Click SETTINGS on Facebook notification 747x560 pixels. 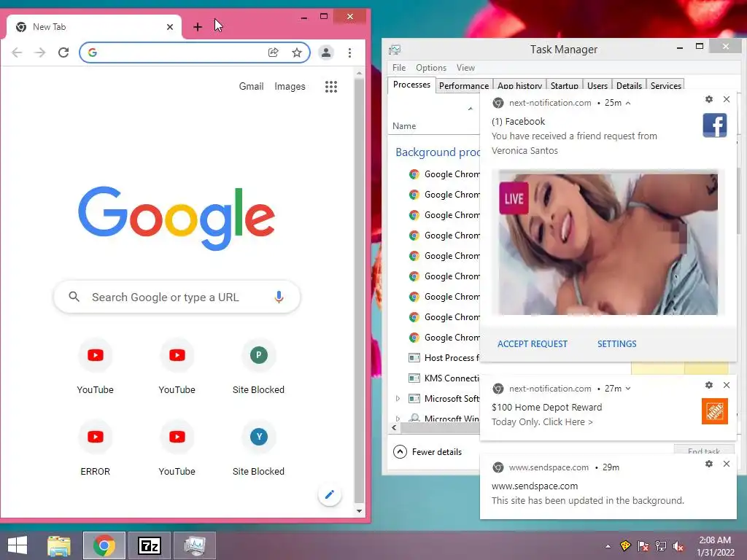(x=617, y=344)
